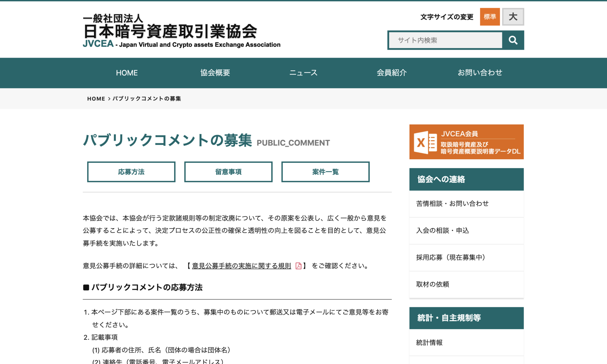This screenshot has height=364, width=607.
Task: Open 苦情相談・お問い合わせ in the sidebar
Action: point(453,204)
